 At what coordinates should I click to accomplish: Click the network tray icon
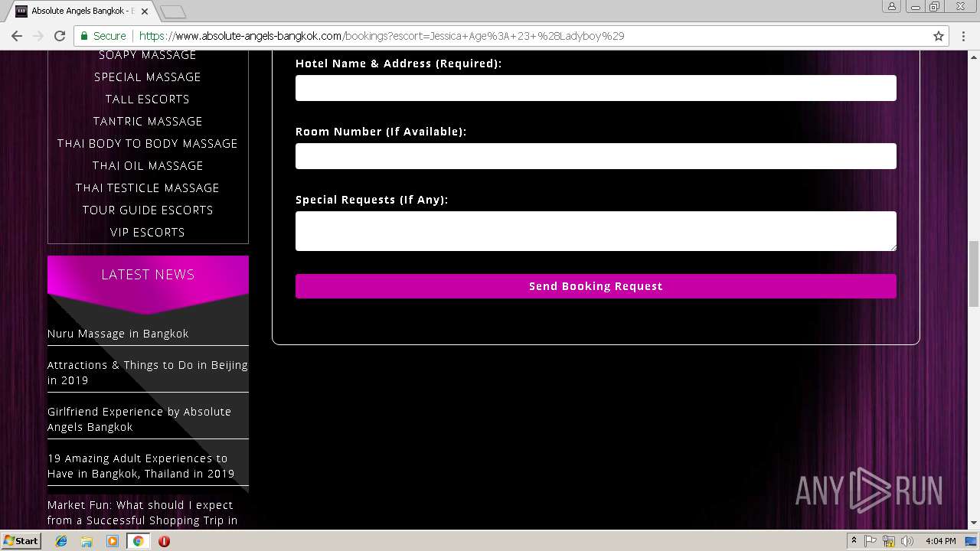pyautogui.click(x=889, y=541)
